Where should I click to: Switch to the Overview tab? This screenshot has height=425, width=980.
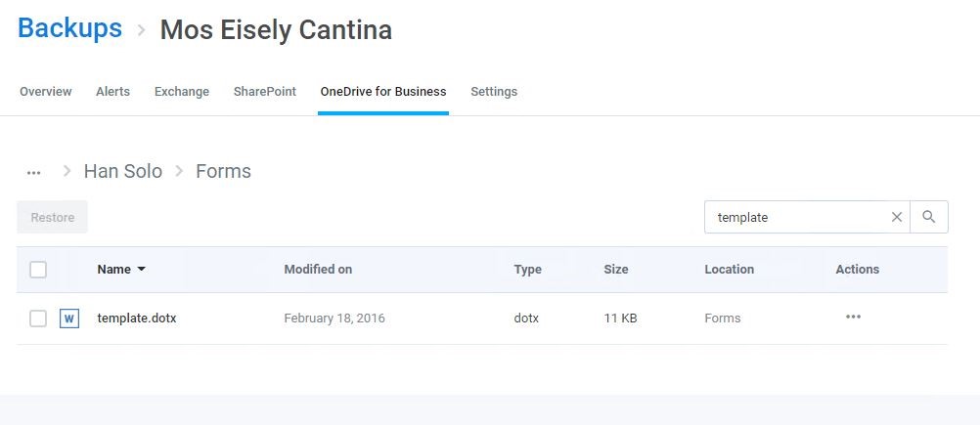(x=46, y=91)
